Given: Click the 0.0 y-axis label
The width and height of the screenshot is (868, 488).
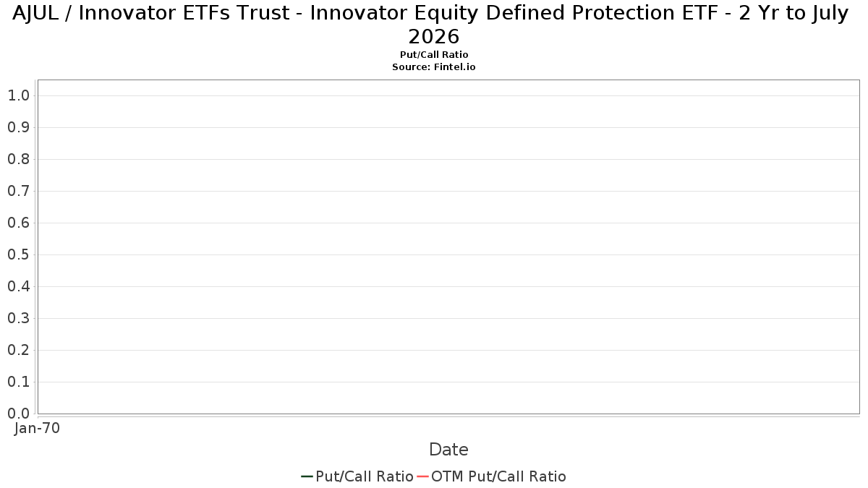Looking at the screenshot, I should coord(18,414).
